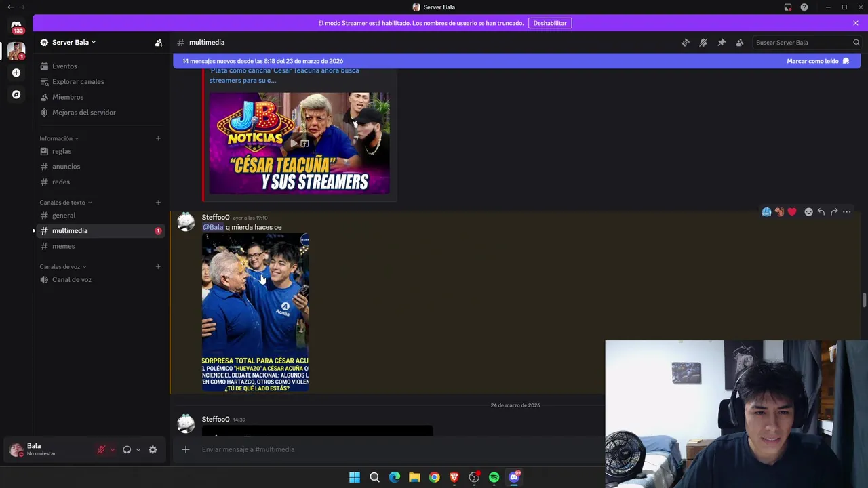Open the Windows Start menu

pyautogui.click(x=355, y=477)
